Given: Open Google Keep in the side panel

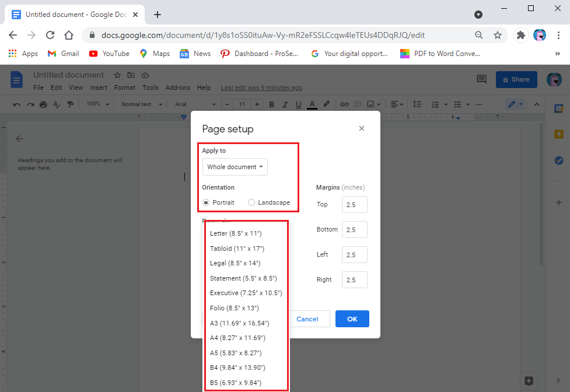Looking at the screenshot, I should pos(558,134).
